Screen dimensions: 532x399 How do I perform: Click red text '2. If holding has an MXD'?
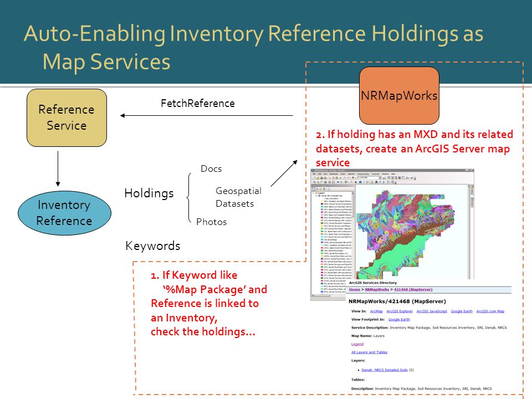click(x=377, y=134)
